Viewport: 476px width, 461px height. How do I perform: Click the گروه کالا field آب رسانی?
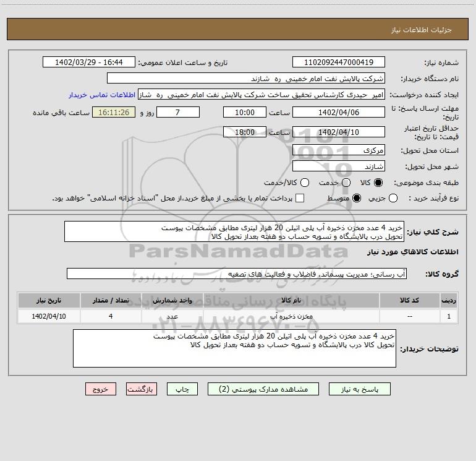click(237, 274)
